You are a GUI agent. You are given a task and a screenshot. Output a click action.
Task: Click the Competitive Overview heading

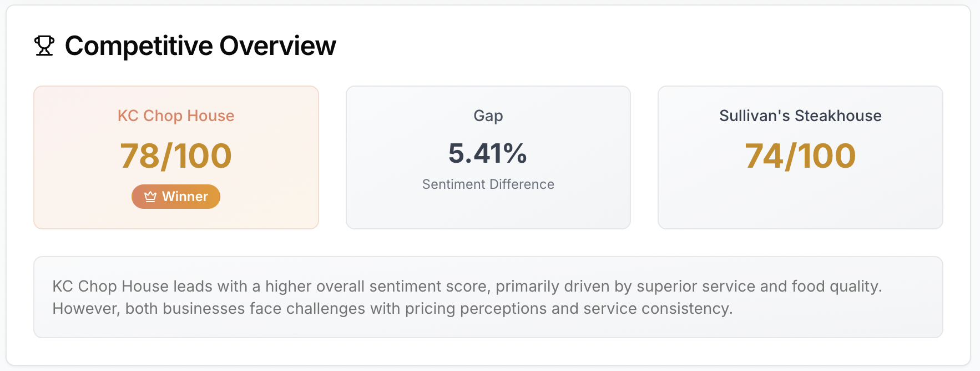[200, 46]
